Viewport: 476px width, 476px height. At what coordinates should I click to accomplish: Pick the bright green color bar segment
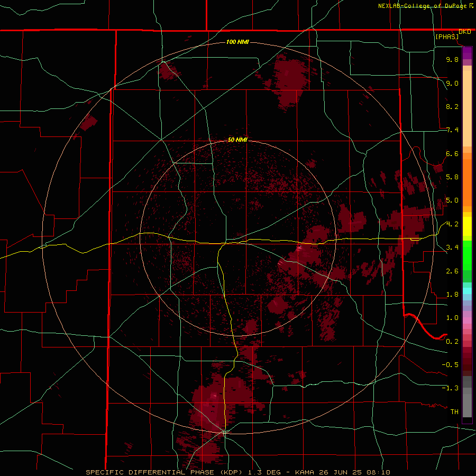pos(467,255)
